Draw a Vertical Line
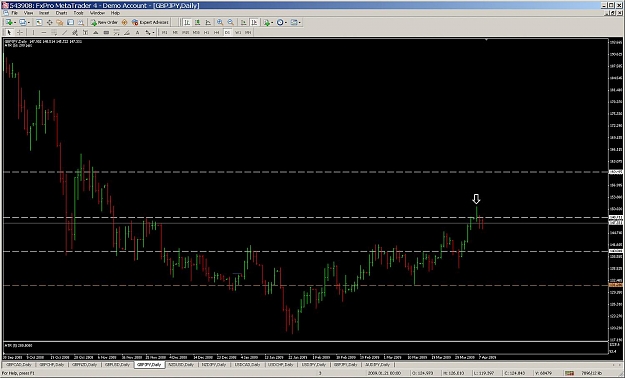 click(x=33, y=32)
